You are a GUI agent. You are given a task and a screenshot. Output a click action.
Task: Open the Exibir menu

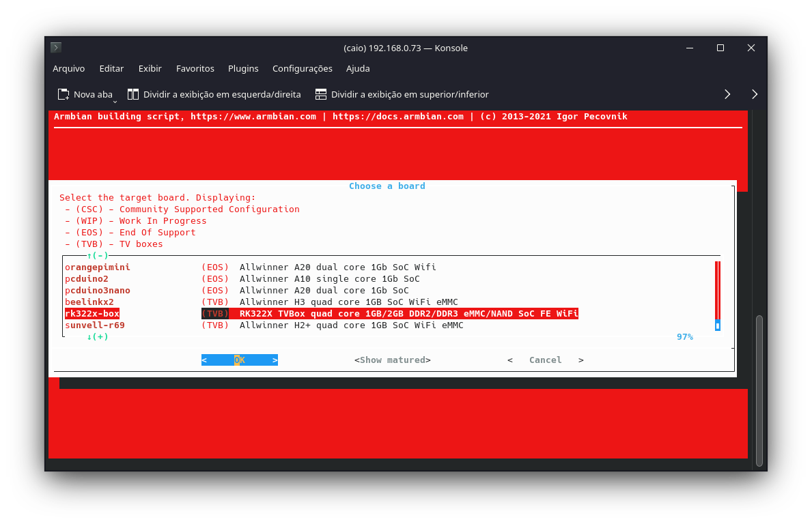[x=150, y=68]
